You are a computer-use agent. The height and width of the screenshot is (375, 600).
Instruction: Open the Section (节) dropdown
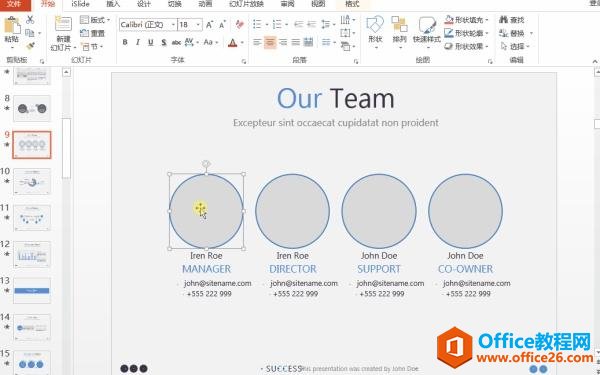92,47
